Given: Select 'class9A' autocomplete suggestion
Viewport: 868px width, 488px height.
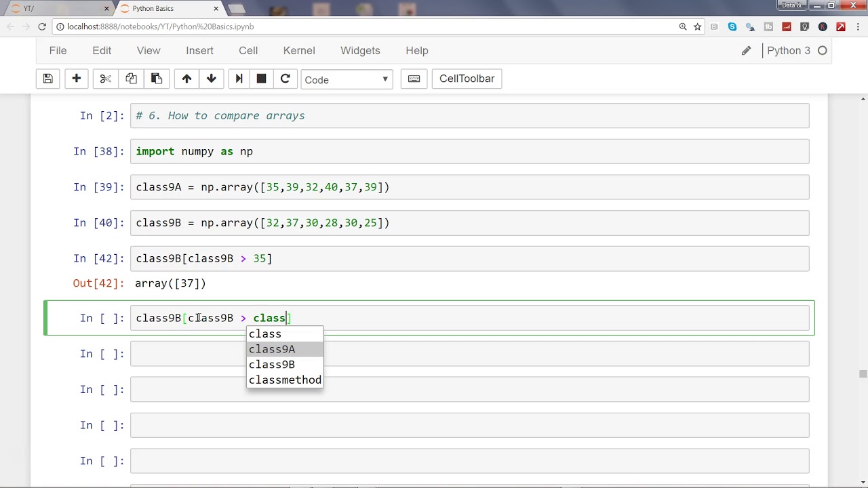Looking at the screenshot, I should pos(285,349).
